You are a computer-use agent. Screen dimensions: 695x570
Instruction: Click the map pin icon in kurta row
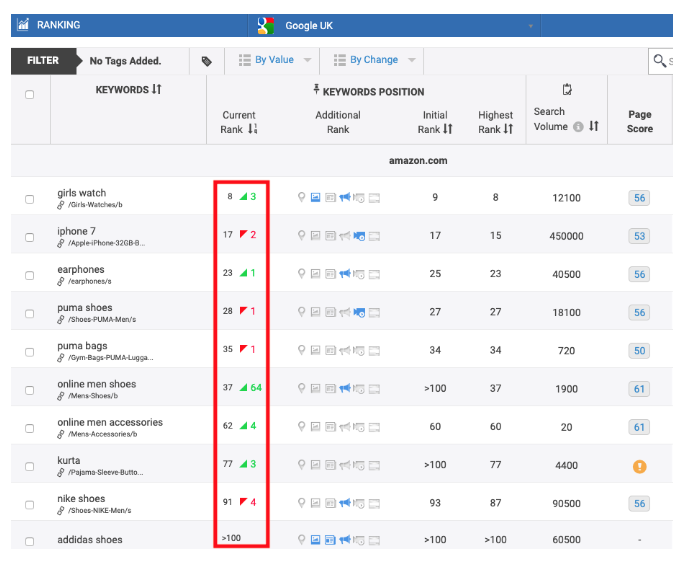coord(301,465)
